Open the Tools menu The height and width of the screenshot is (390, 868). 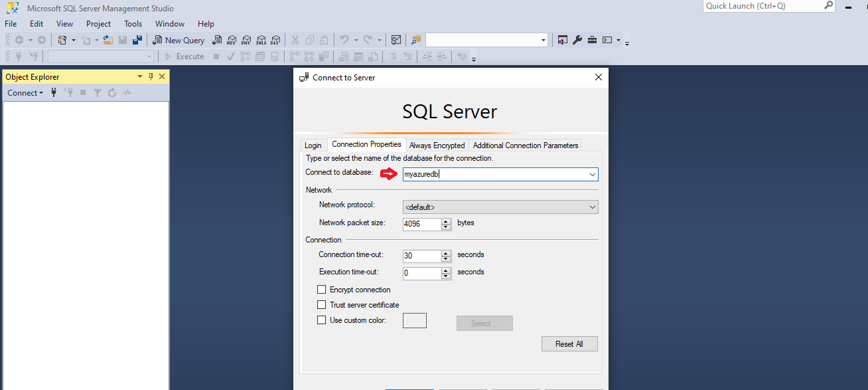133,23
